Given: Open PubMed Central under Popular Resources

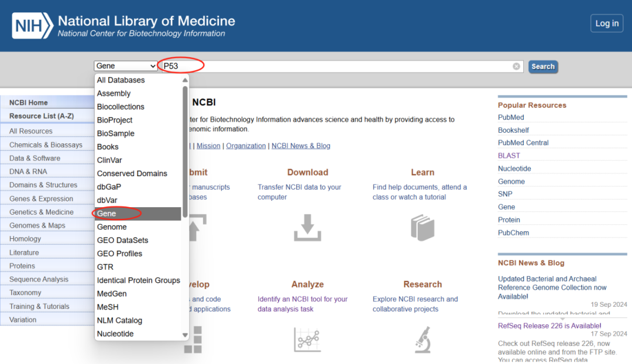Looking at the screenshot, I should [523, 143].
